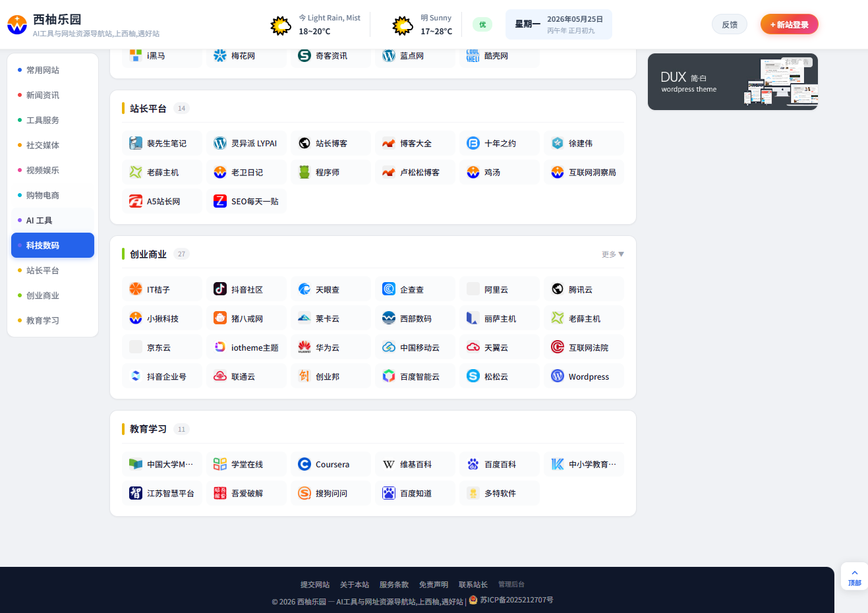Click the IT桔子 orange icon
This screenshot has height=613, width=868.
136,289
